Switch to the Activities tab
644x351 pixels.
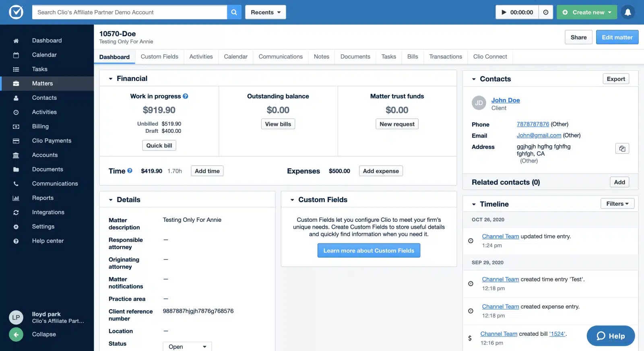pyautogui.click(x=201, y=57)
